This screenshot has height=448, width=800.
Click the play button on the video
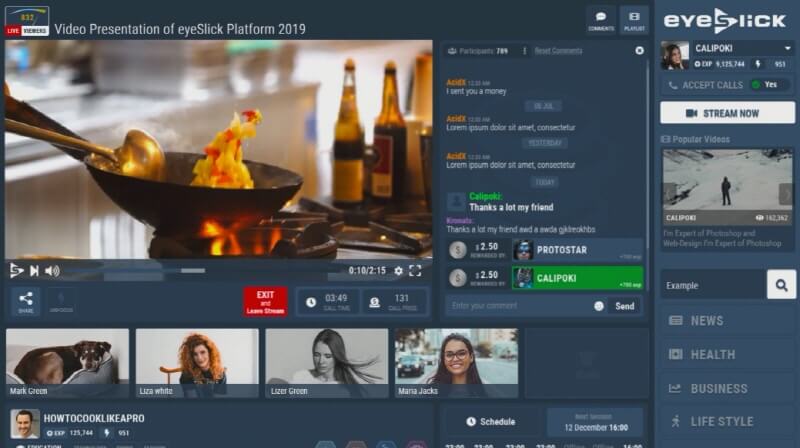pyautogui.click(x=16, y=270)
